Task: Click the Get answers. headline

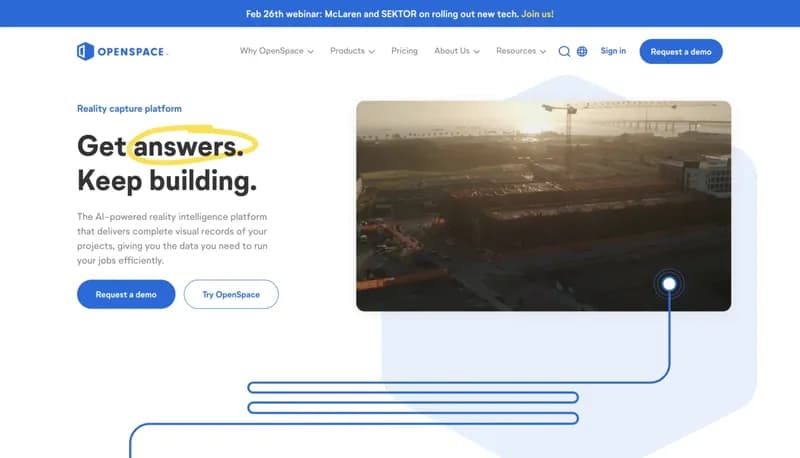Action: pyautogui.click(x=161, y=146)
